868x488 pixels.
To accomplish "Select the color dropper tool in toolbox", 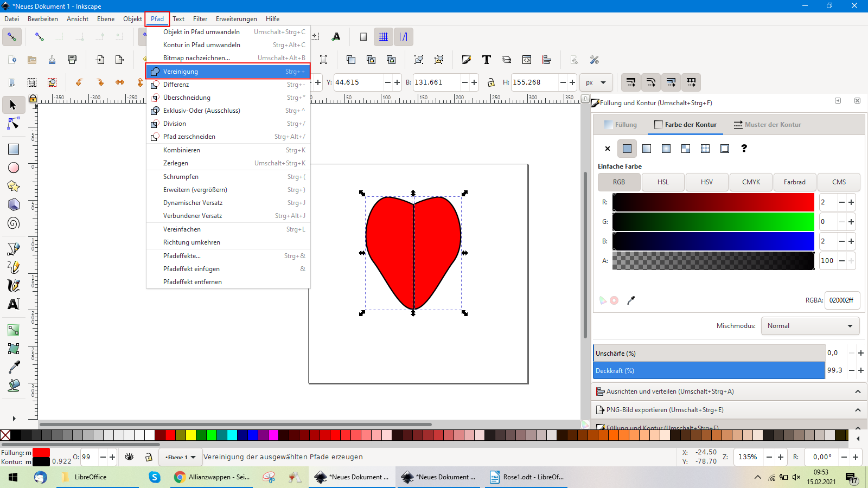I will coord(14,367).
